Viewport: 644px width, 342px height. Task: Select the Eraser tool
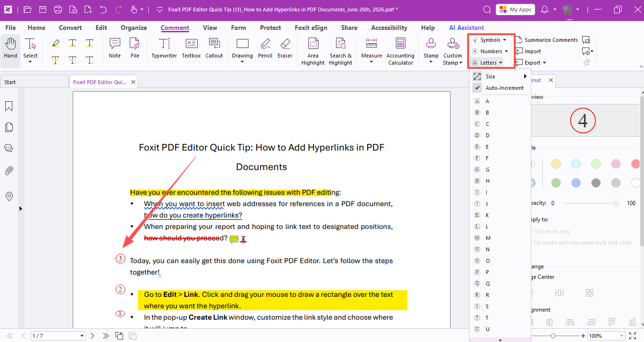click(285, 48)
